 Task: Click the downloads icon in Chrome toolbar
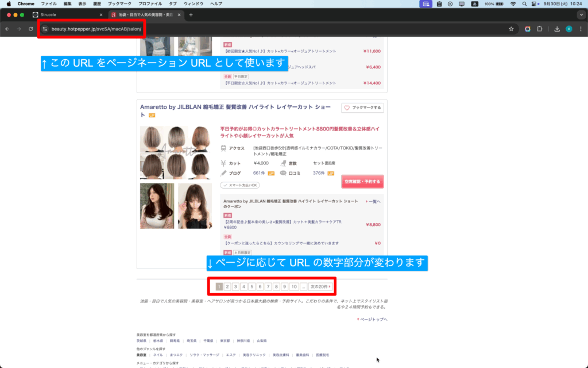557,29
